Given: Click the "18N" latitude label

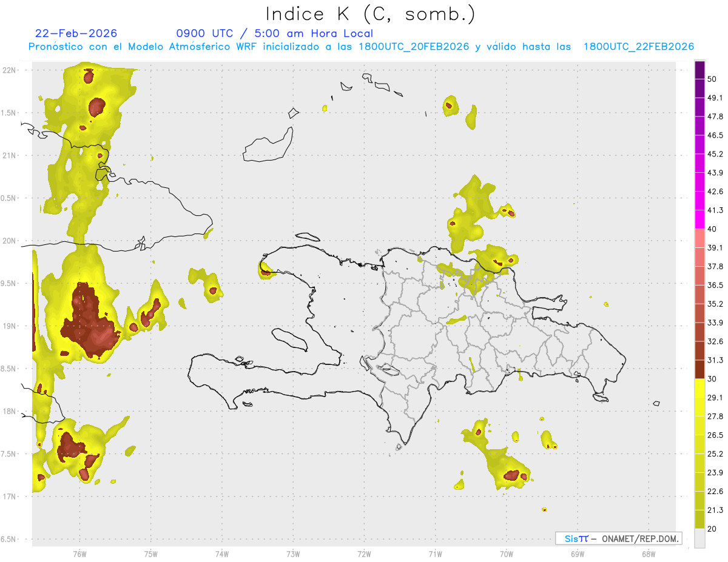Looking at the screenshot, I should (x=10, y=412).
